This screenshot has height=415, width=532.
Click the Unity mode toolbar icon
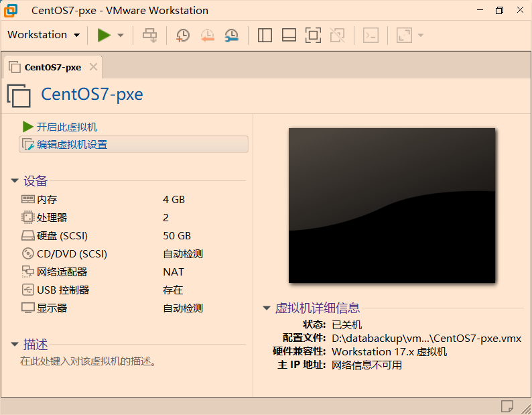click(337, 36)
